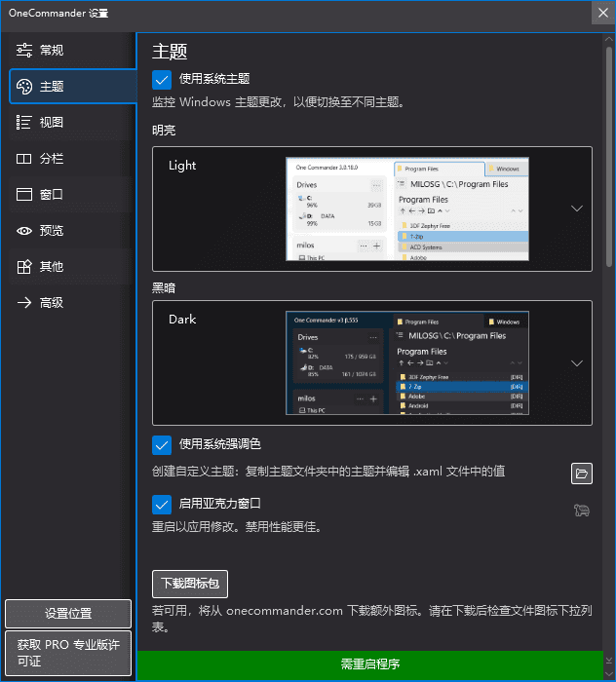This screenshot has height=682, width=616.
Task: Expand the Light theme dropdown chevron
Action: point(577,208)
